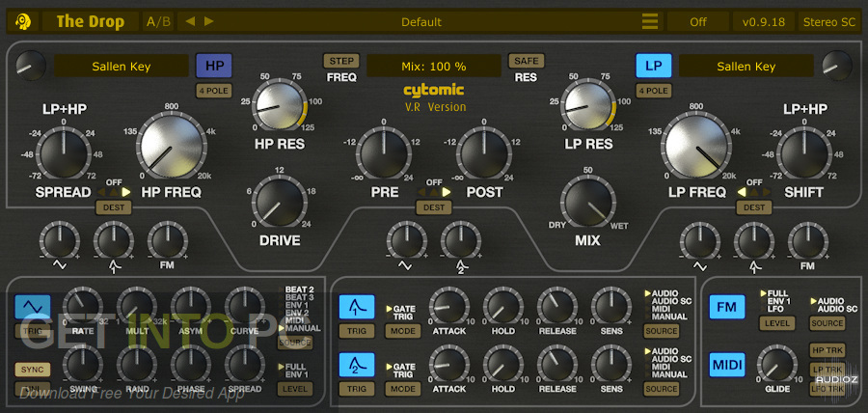The width and height of the screenshot is (868, 413).
Task: Click the LFO CURVE knob
Action: click(x=244, y=306)
